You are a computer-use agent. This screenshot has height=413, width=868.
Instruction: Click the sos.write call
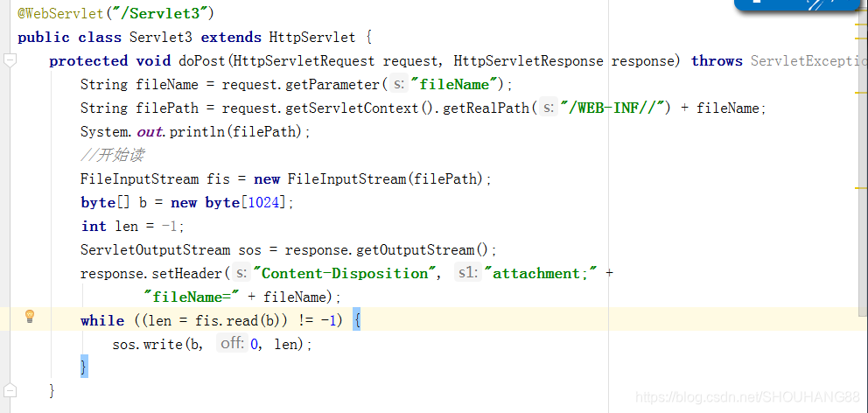point(147,345)
